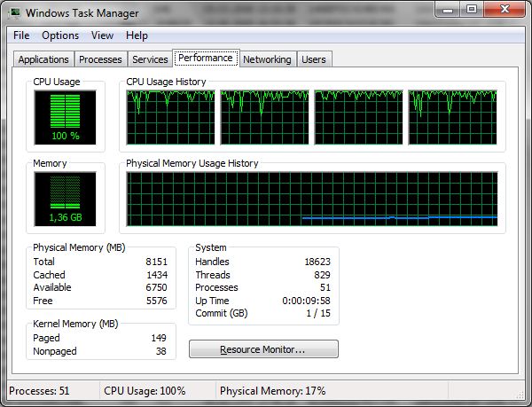Click status bar text Processes: 51
The width and height of the screenshot is (532, 407).
coord(39,391)
